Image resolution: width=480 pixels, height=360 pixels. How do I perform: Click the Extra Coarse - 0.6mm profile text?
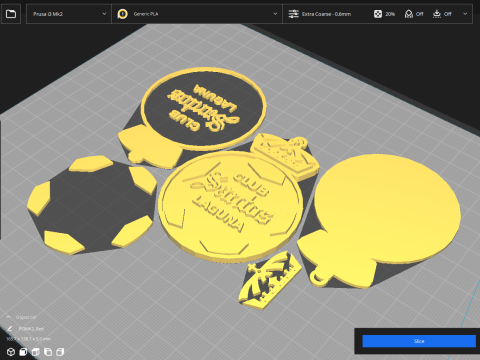pos(326,14)
